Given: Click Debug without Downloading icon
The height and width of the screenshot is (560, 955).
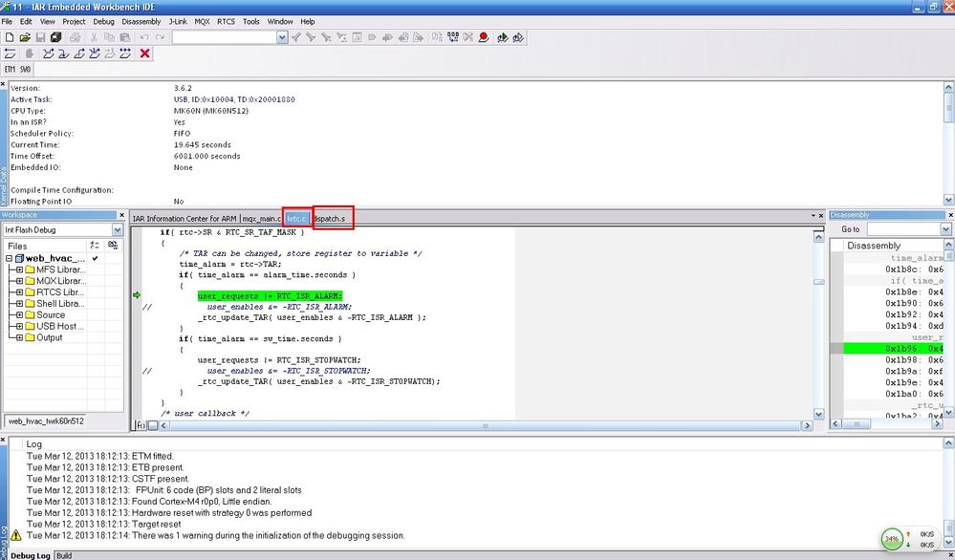Looking at the screenshot, I should 518,37.
